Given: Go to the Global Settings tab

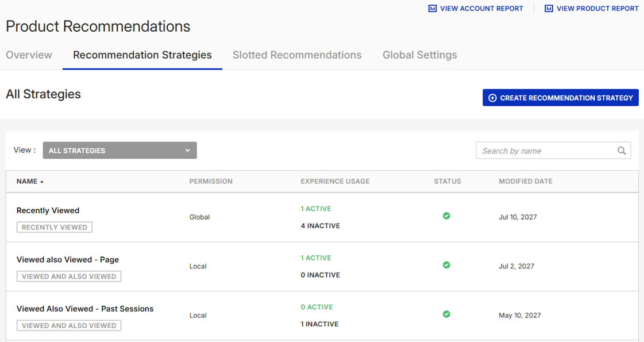Looking at the screenshot, I should pos(419,55).
